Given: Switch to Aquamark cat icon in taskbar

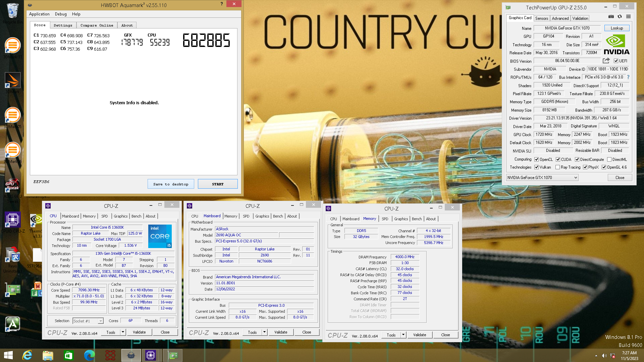Looking at the screenshot, I should (131, 355).
